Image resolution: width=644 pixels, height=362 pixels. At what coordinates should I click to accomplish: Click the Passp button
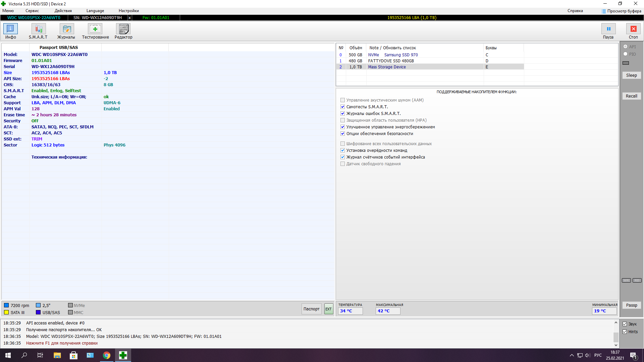point(632,305)
